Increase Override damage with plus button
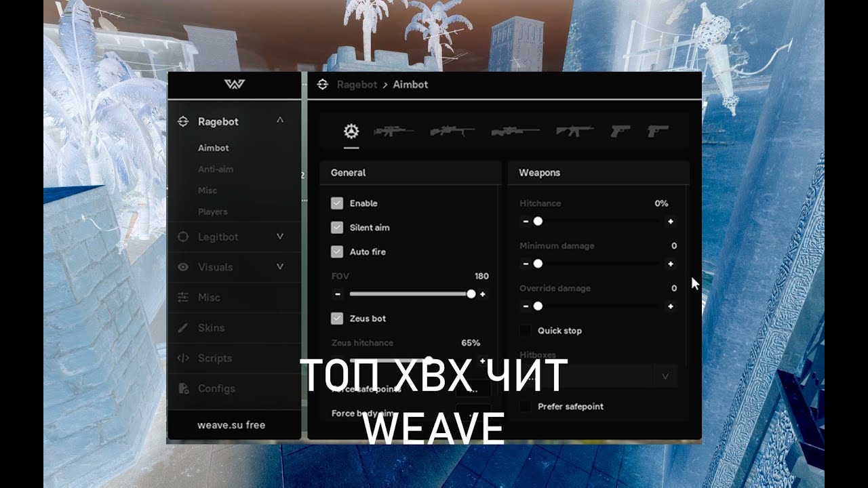This screenshot has width=868, height=488. coord(671,306)
